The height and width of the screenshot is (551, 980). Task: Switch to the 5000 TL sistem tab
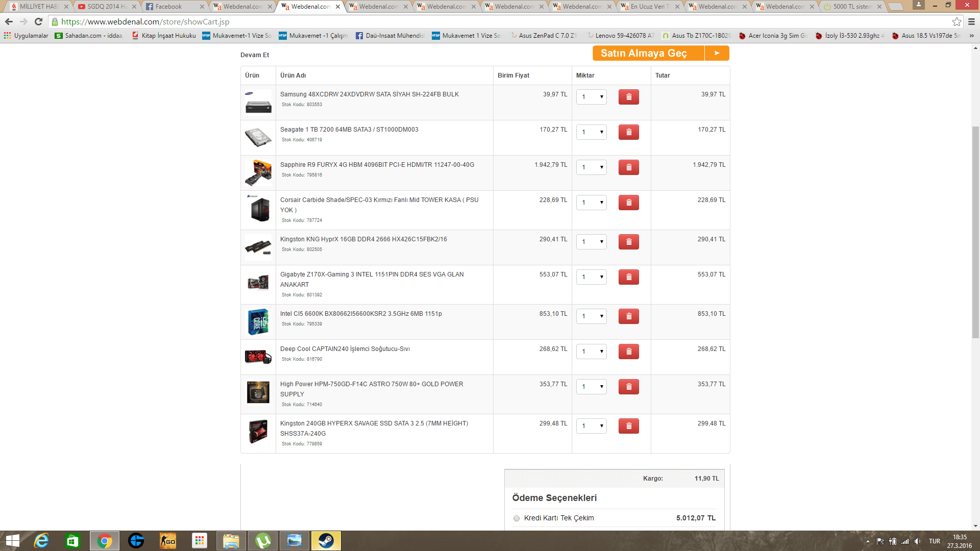851,7
